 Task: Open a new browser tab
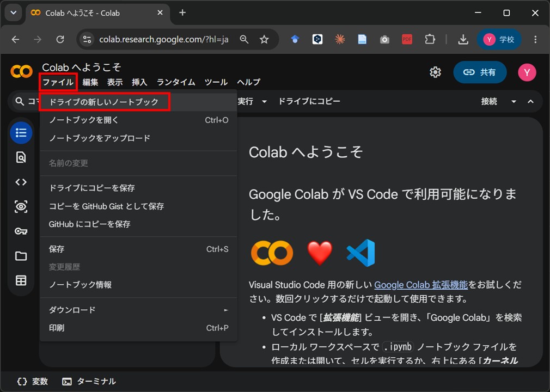[x=182, y=13]
